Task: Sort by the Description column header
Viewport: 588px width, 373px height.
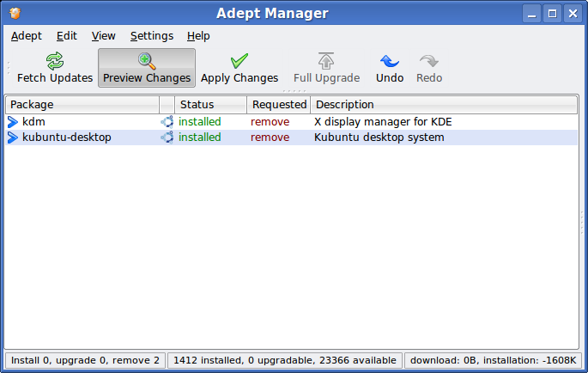Action: click(x=444, y=105)
